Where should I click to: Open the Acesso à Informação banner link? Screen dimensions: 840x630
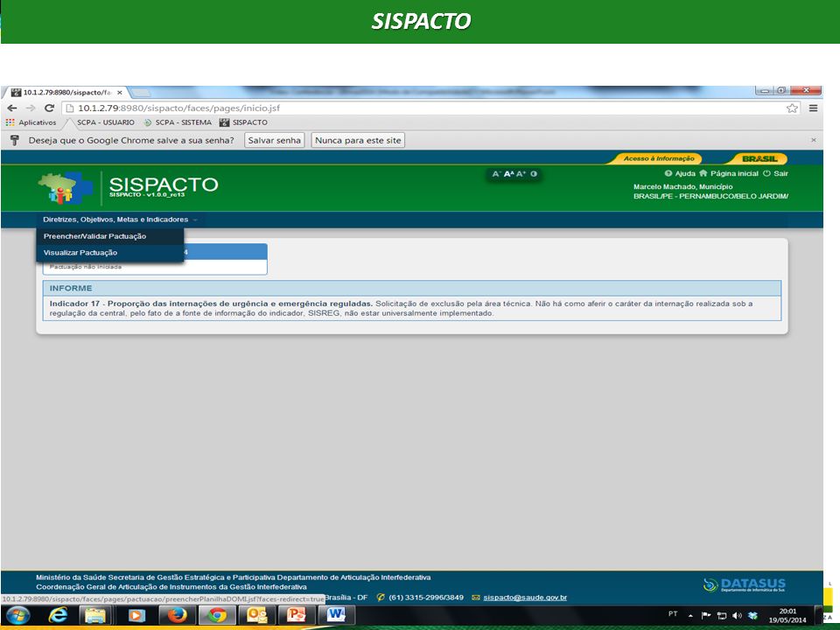[x=658, y=158]
